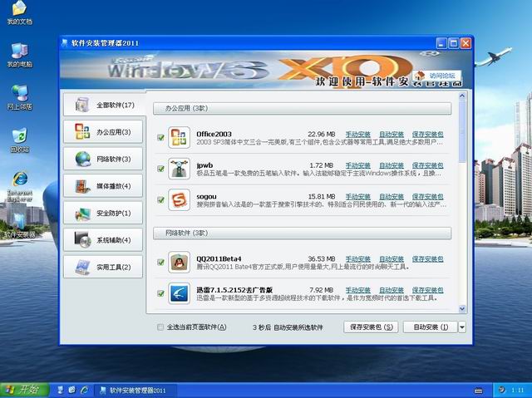Click the media player quick launch icon

(x=72, y=390)
